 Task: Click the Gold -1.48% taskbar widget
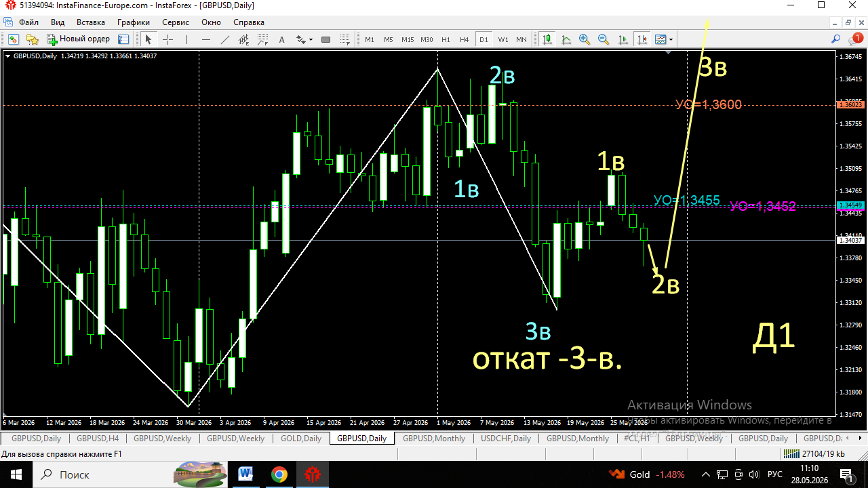coord(646,474)
